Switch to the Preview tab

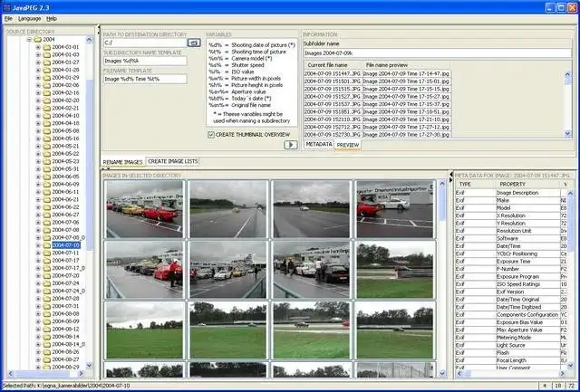(x=348, y=145)
